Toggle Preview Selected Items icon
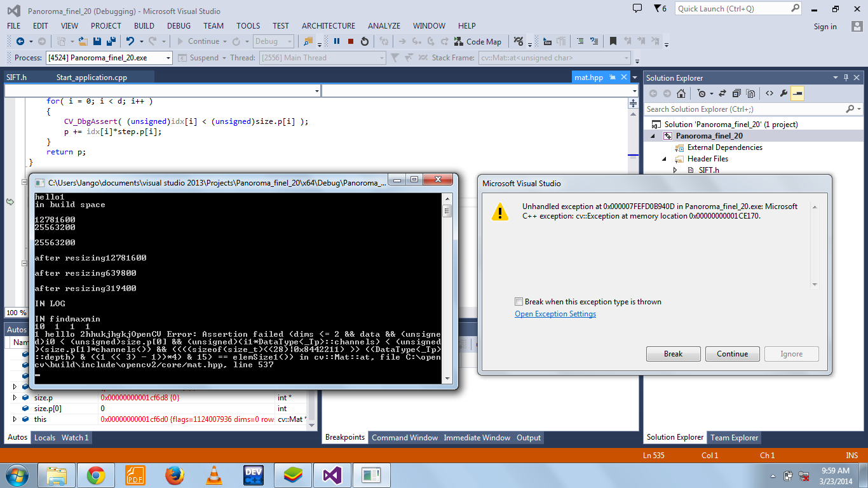 797,93
